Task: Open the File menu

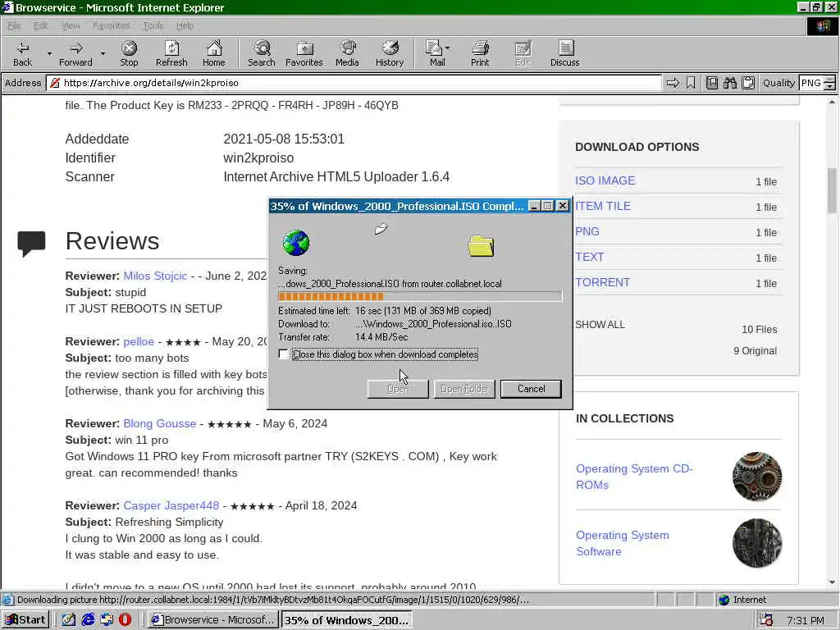Action: coord(14,25)
